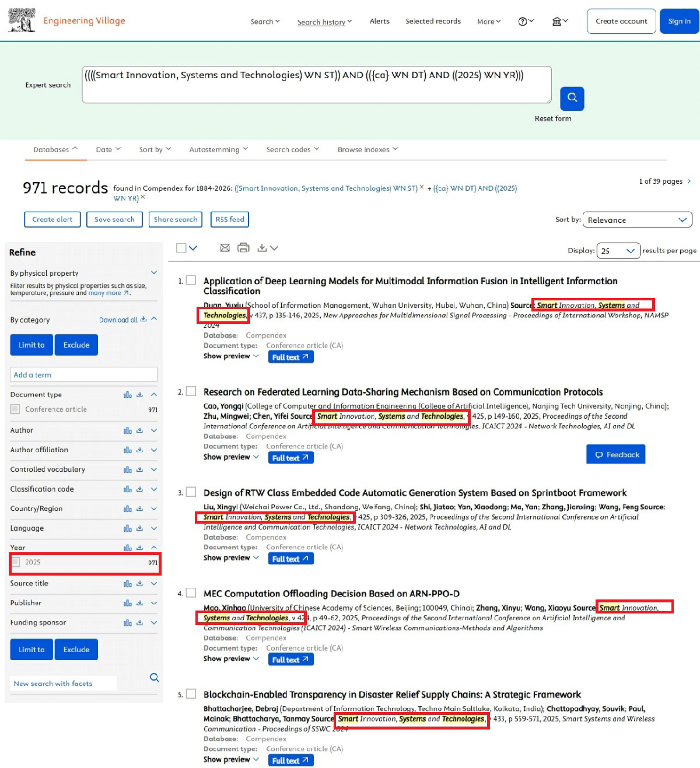Image resolution: width=700 pixels, height=768 pixels.
Task: Remove the {ca} WN DT AND 2025 query term
Action: pyautogui.click(x=143, y=197)
